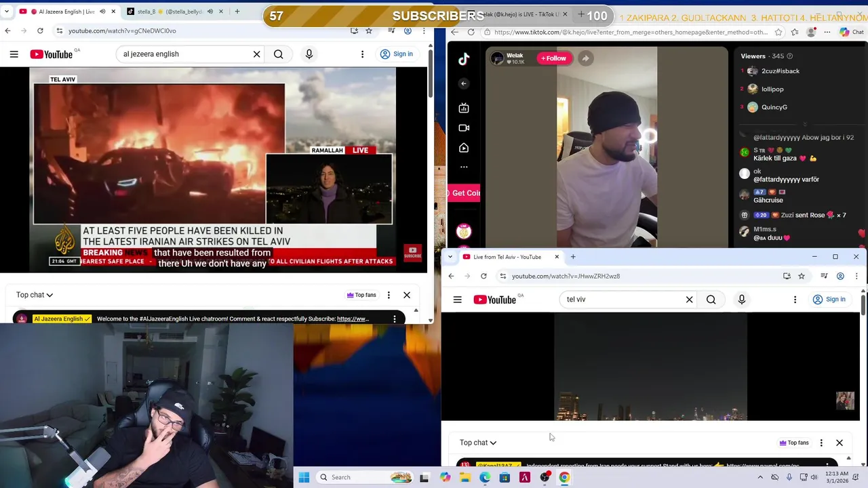The image size is (868, 488).
Task: Show hidden system tray icons
Action: 759,477
